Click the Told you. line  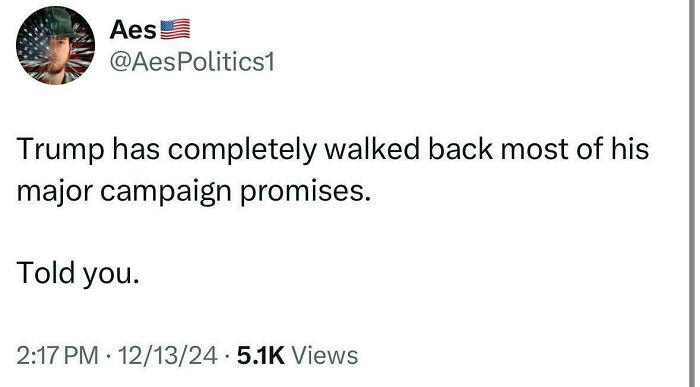78,273
